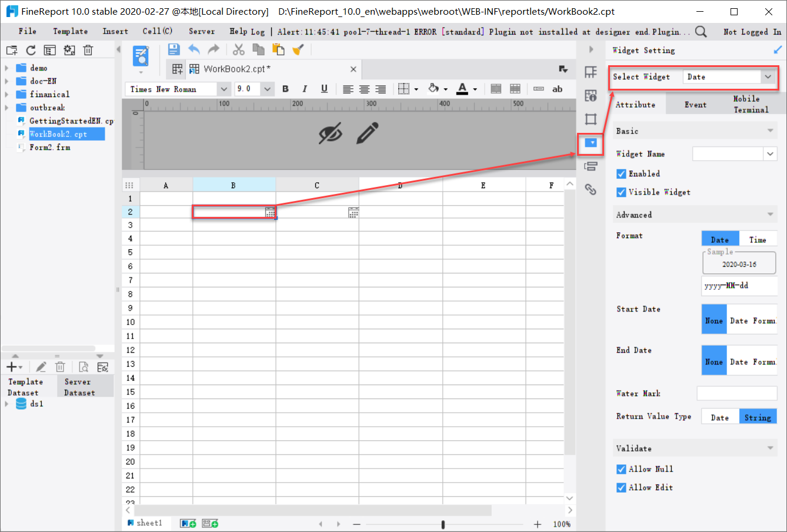The image size is (787, 532).
Task: Click the pencil edit icon in parameter pane
Action: click(368, 133)
